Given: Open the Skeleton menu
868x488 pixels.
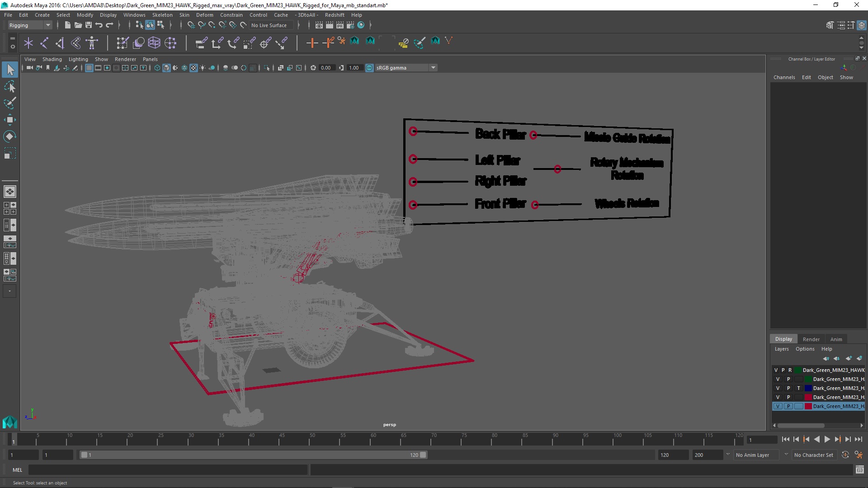Looking at the screenshot, I should pos(162,15).
